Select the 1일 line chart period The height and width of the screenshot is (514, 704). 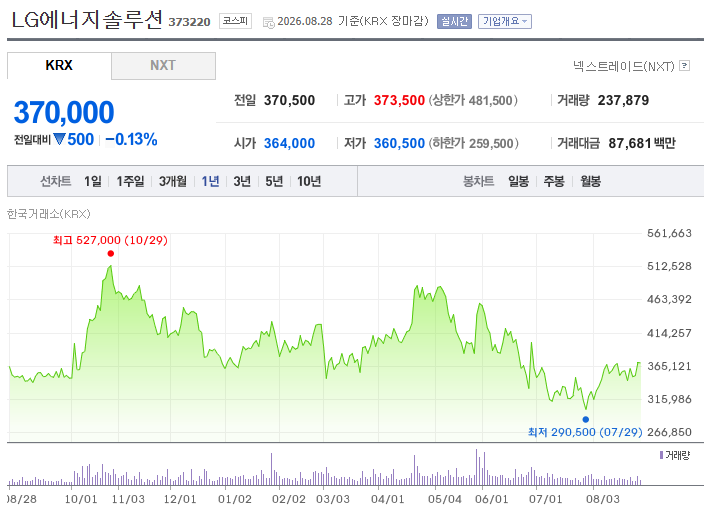click(x=92, y=181)
